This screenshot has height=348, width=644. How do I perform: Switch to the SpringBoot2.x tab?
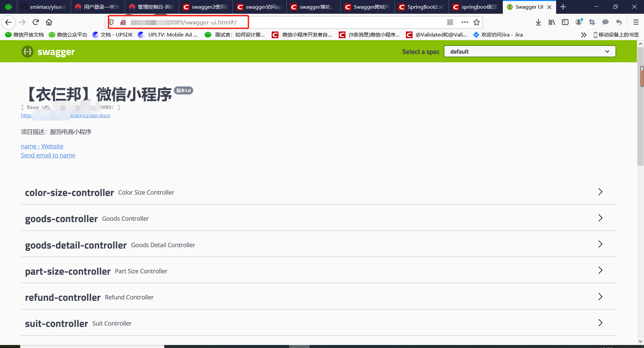click(422, 7)
